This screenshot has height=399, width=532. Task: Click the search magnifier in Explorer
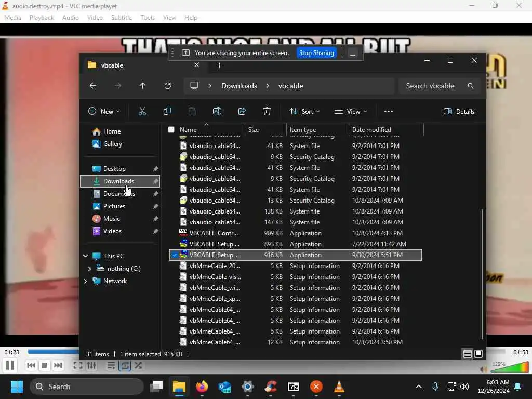coord(471,86)
